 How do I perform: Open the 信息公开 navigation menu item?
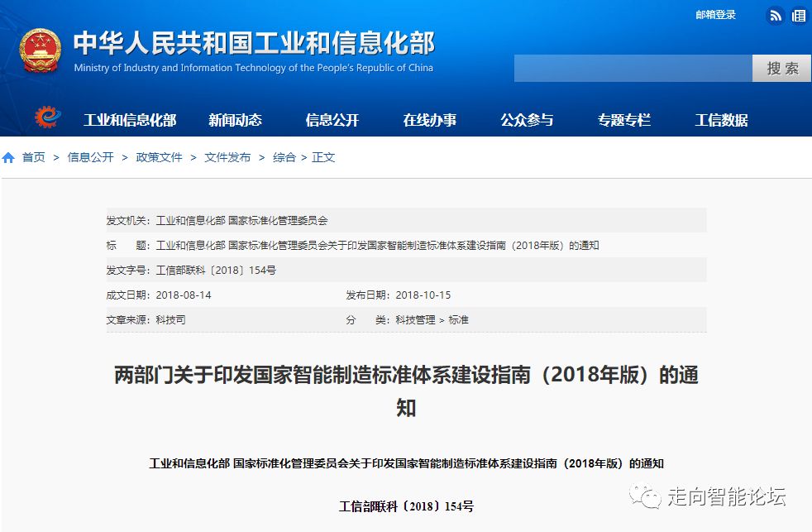click(332, 120)
